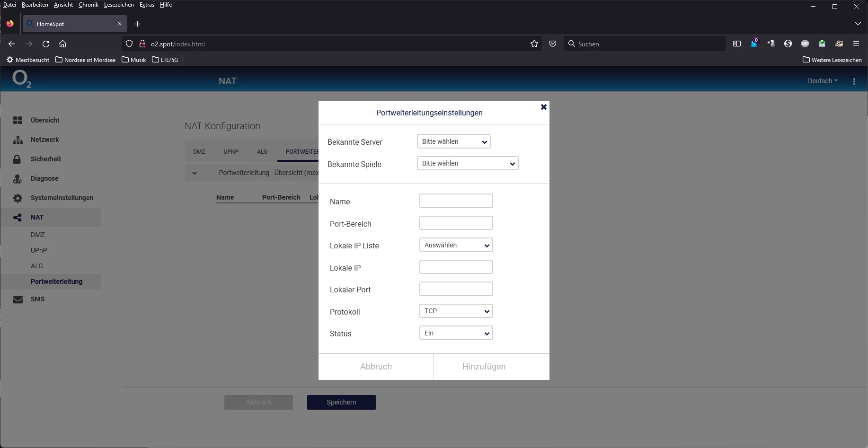Click the dark Speichern button
The image size is (868, 448).
pyautogui.click(x=341, y=402)
